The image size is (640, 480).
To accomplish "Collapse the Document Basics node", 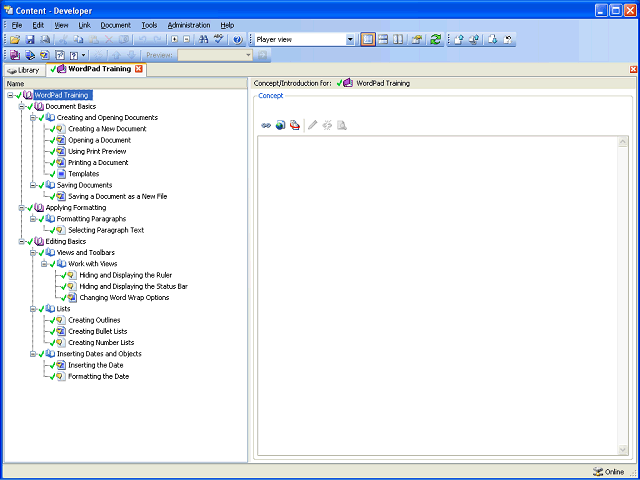I will pyautogui.click(x=22, y=107).
